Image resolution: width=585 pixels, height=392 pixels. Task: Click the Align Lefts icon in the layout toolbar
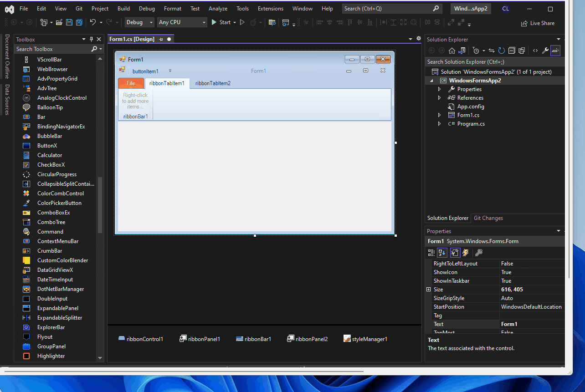pos(319,22)
